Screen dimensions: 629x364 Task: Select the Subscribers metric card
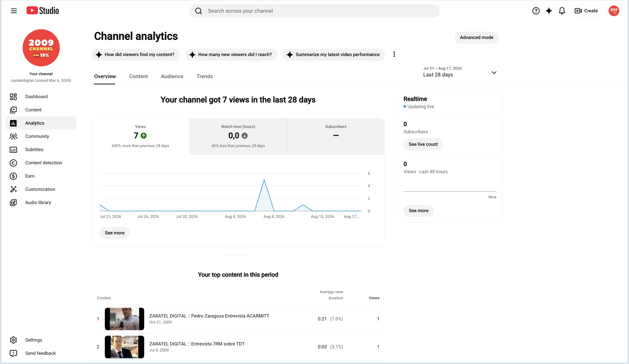pyautogui.click(x=336, y=136)
